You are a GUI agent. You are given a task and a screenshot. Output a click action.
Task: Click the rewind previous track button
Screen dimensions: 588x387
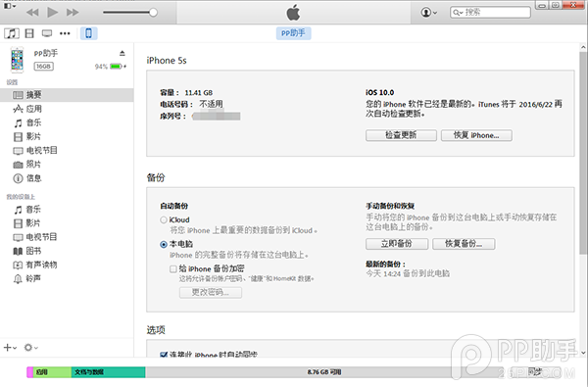(32, 13)
